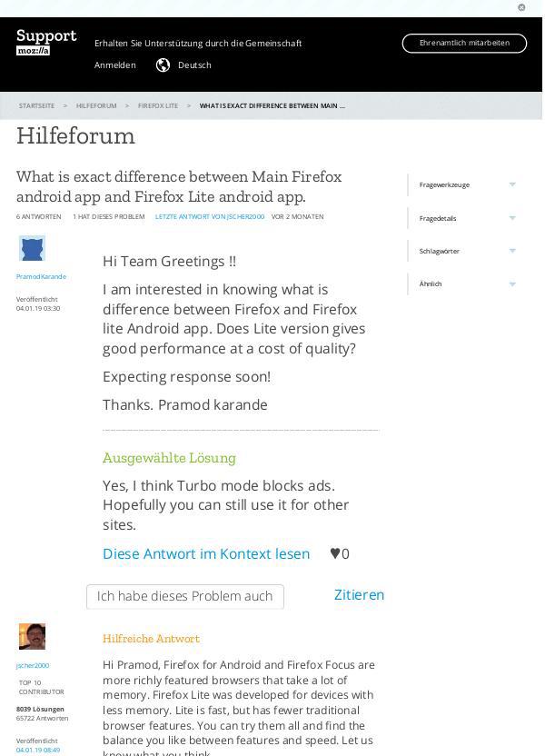
Task: Open PramodKarande's profile avatar
Action: click(32, 247)
